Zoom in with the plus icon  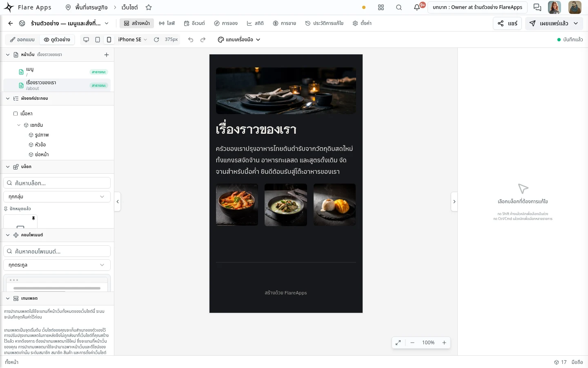(444, 343)
